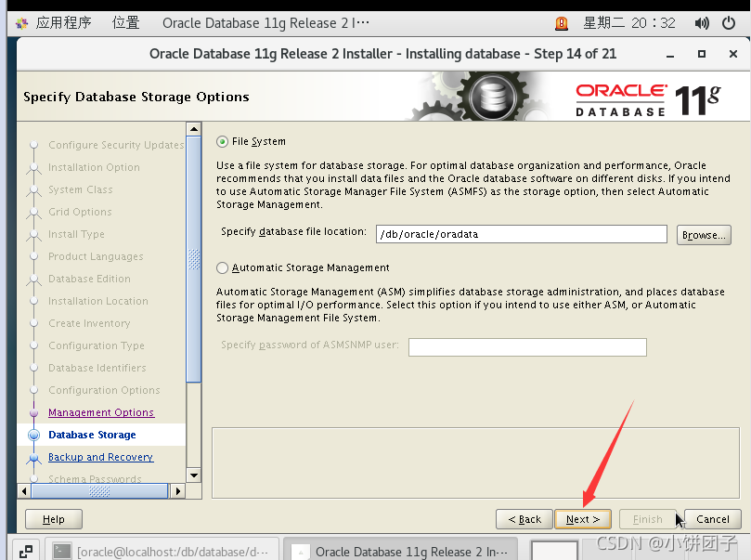Click Oracle Database window title in top bar
The height and width of the screenshot is (560, 751).
click(x=265, y=23)
